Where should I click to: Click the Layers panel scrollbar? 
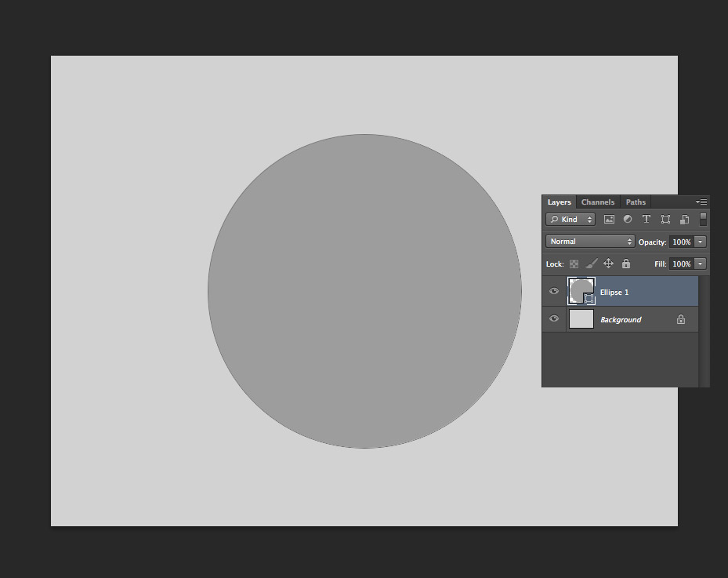[x=704, y=331]
